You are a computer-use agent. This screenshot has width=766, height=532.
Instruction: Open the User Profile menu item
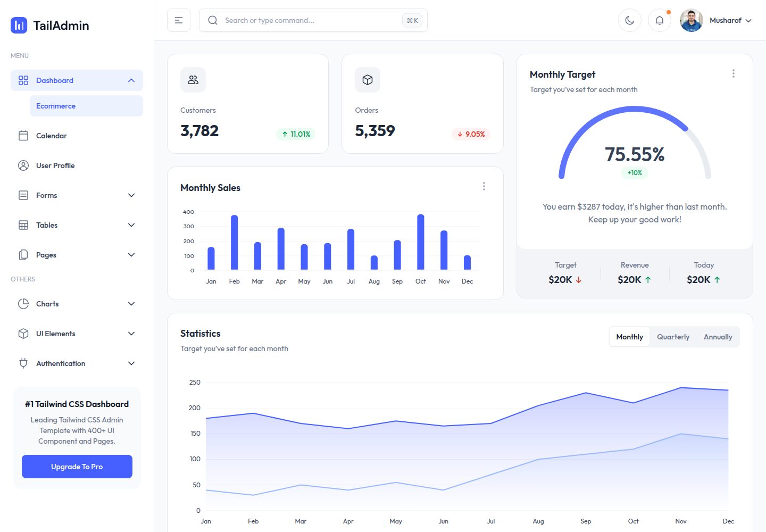77,165
